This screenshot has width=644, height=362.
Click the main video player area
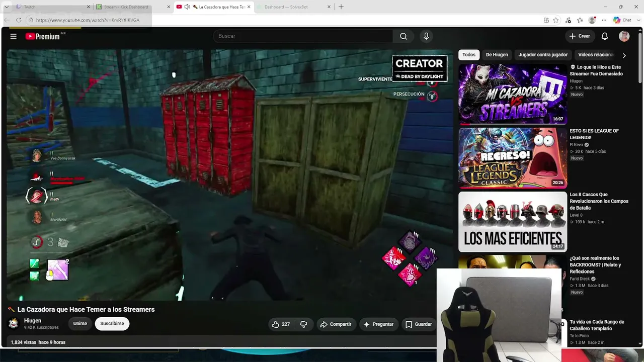tap(229, 175)
